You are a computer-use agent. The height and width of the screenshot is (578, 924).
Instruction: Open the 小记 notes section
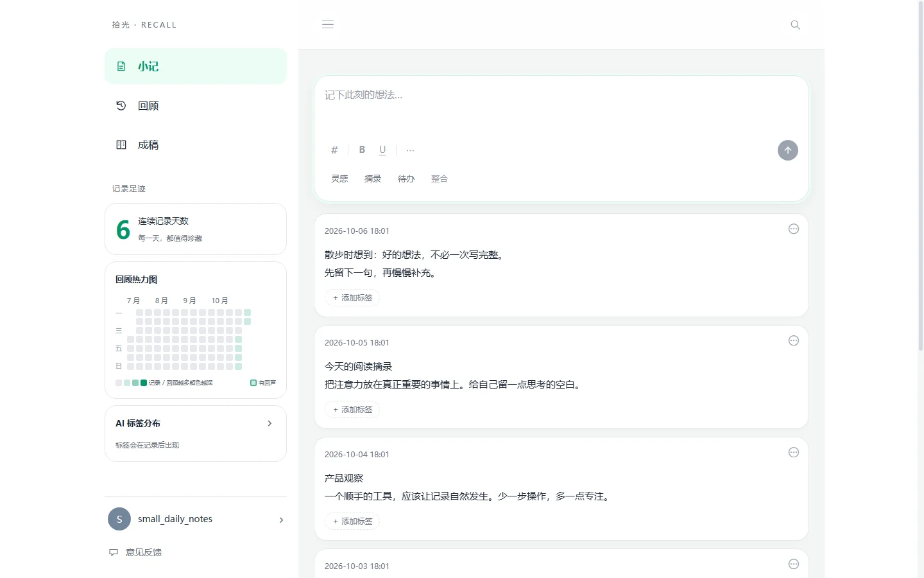point(196,66)
